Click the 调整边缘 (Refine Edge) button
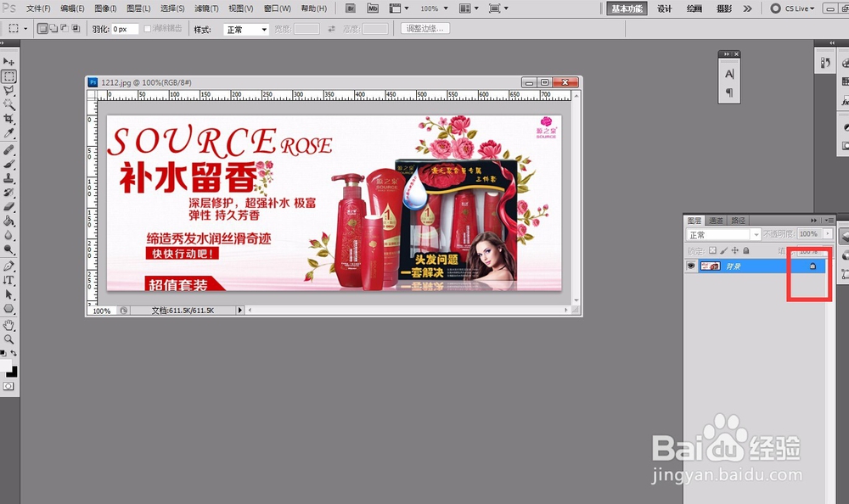Image resolution: width=849 pixels, height=504 pixels. tap(424, 27)
